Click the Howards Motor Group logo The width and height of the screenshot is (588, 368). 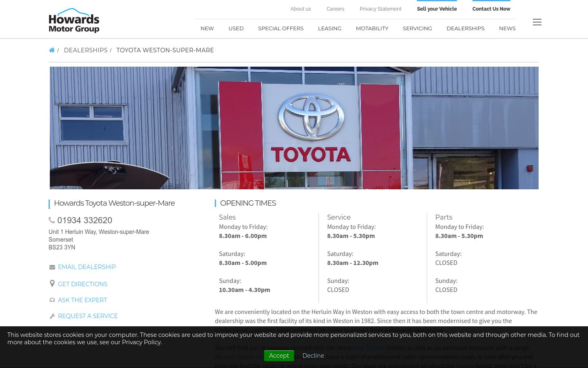pyautogui.click(x=74, y=20)
